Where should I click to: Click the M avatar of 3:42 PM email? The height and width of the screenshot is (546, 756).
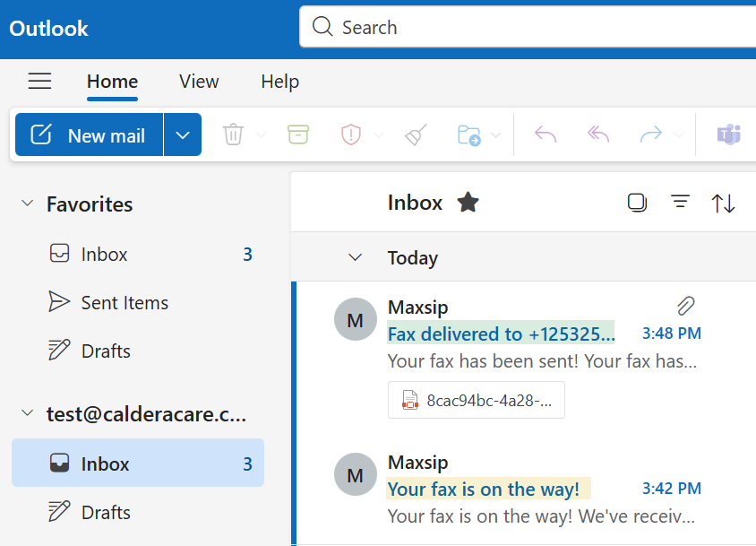coord(356,474)
